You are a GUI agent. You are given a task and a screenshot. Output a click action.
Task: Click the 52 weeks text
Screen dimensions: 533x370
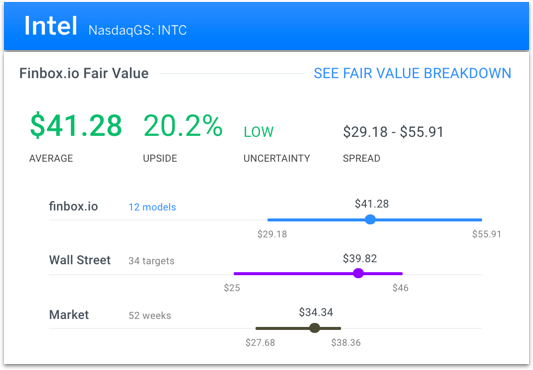(150, 316)
